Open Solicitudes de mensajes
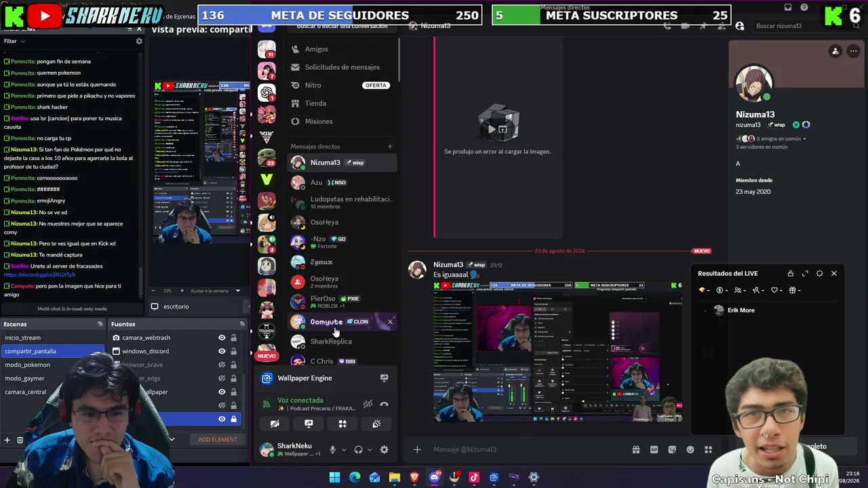The image size is (868, 488). pyautogui.click(x=342, y=67)
